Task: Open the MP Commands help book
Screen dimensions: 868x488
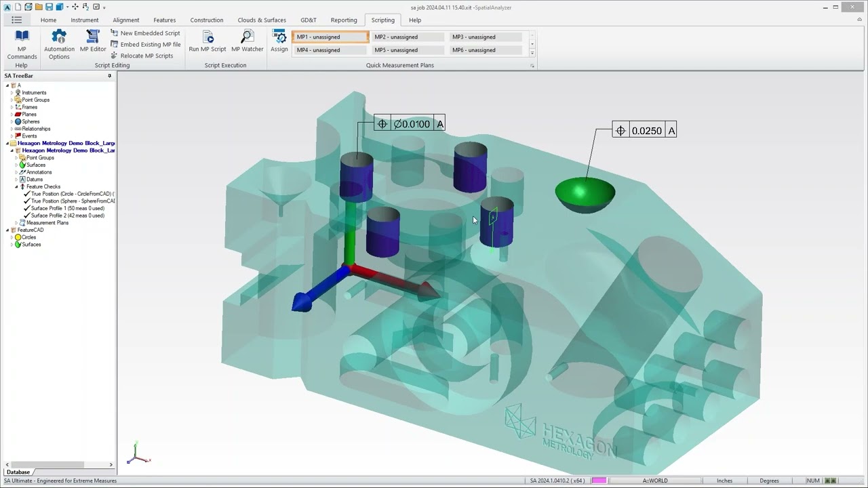Action: (x=22, y=45)
